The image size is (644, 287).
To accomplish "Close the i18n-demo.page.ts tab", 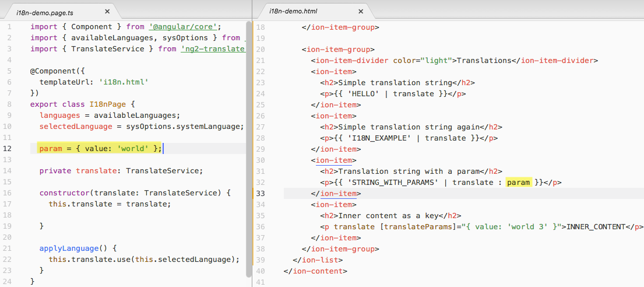I will click(107, 12).
